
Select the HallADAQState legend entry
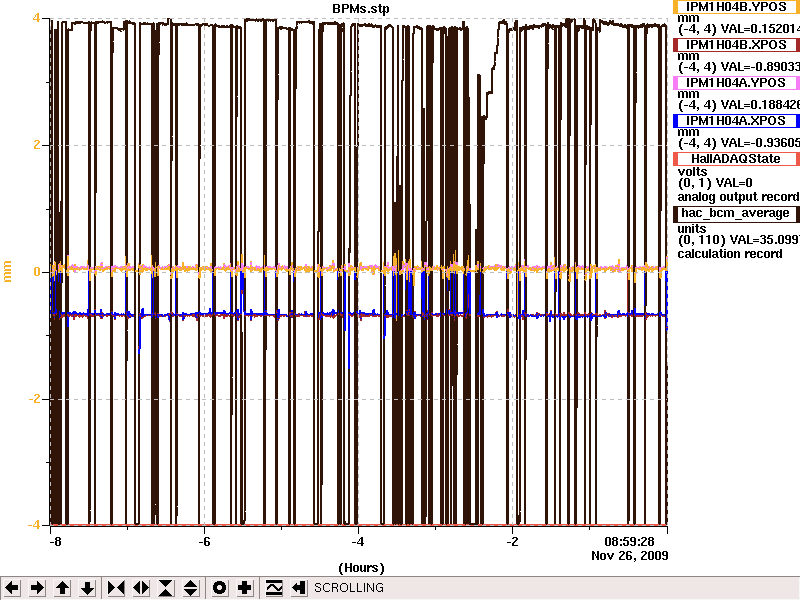coord(736,159)
